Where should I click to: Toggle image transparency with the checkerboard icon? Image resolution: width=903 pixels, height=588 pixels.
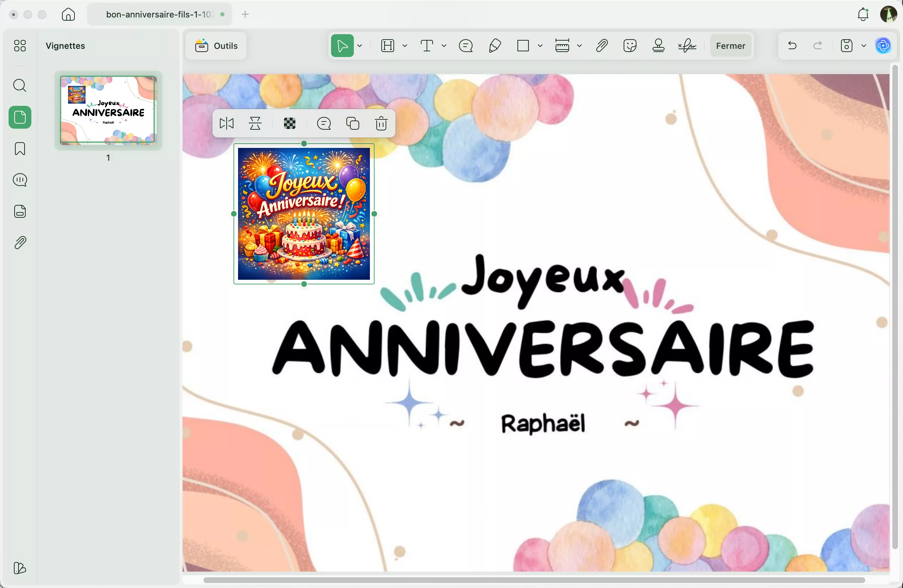[x=289, y=123]
